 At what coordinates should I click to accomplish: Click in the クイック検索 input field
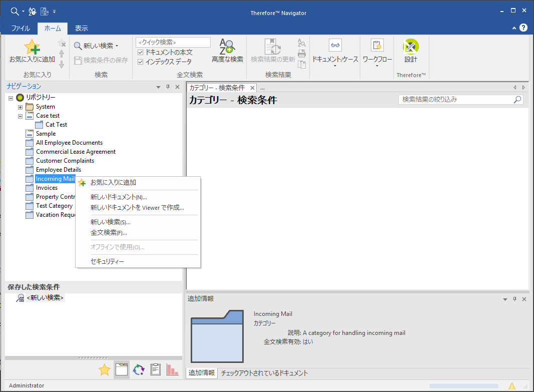pos(173,42)
